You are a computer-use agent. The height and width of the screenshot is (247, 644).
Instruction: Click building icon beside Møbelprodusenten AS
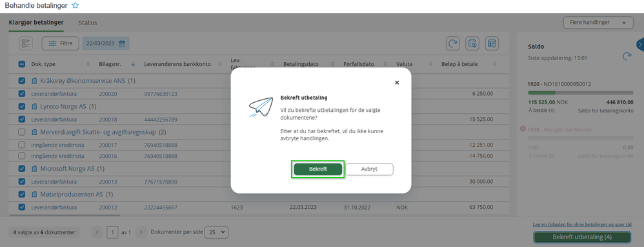point(34,194)
